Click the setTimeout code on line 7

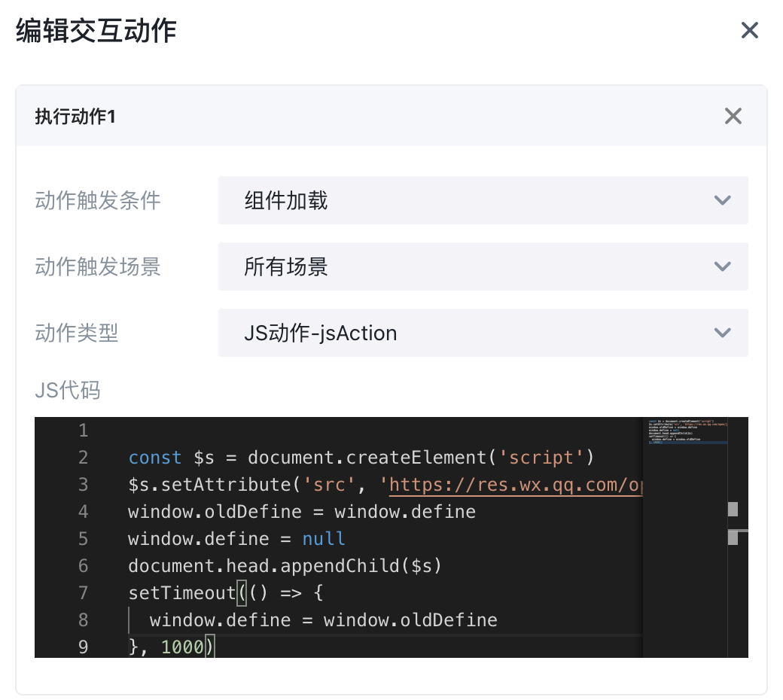[x=181, y=593]
